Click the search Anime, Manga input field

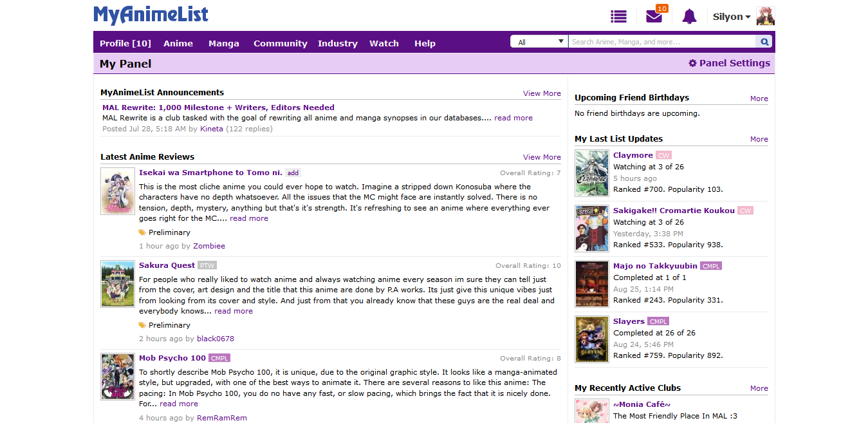[x=662, y=42]
